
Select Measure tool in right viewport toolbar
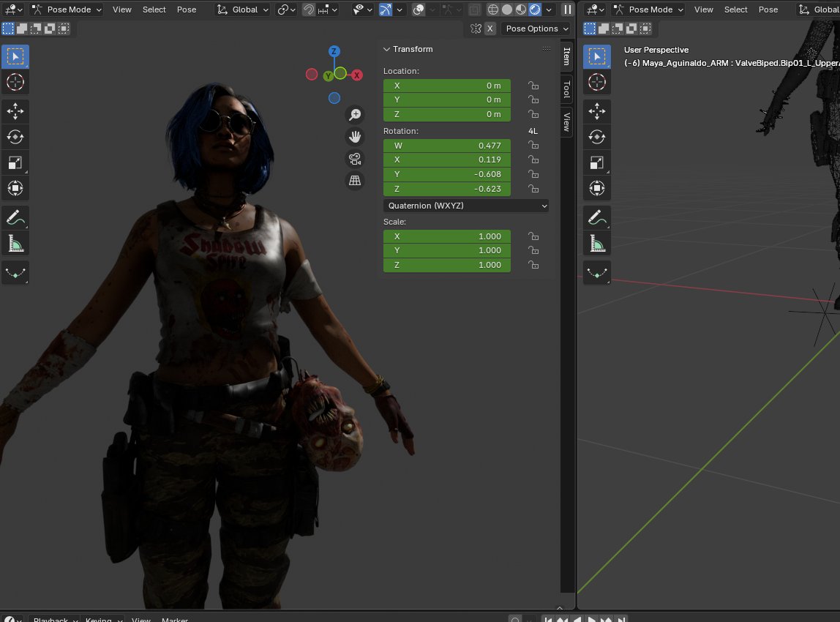click(597, 244)
